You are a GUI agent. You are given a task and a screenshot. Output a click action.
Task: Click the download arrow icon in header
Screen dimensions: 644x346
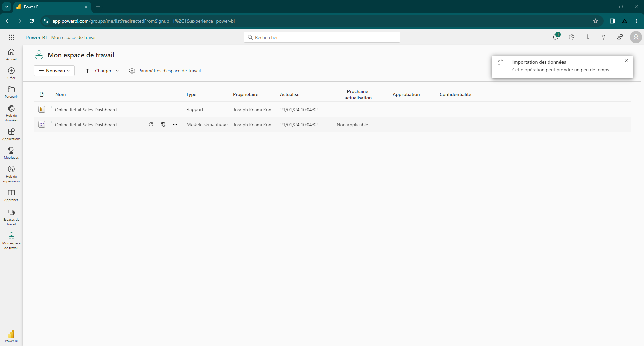(588, 37)
